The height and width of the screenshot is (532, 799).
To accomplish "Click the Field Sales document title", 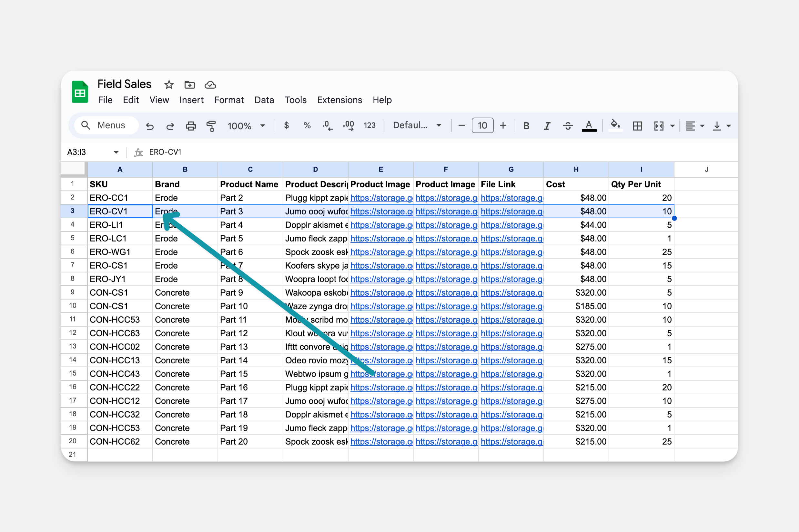I will 124,84.
